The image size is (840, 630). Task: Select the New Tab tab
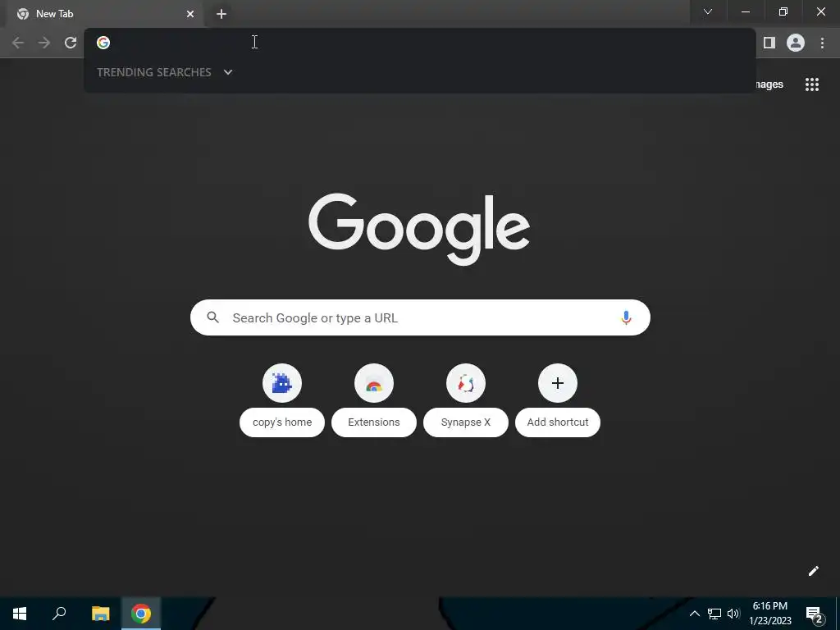point(104,14)
